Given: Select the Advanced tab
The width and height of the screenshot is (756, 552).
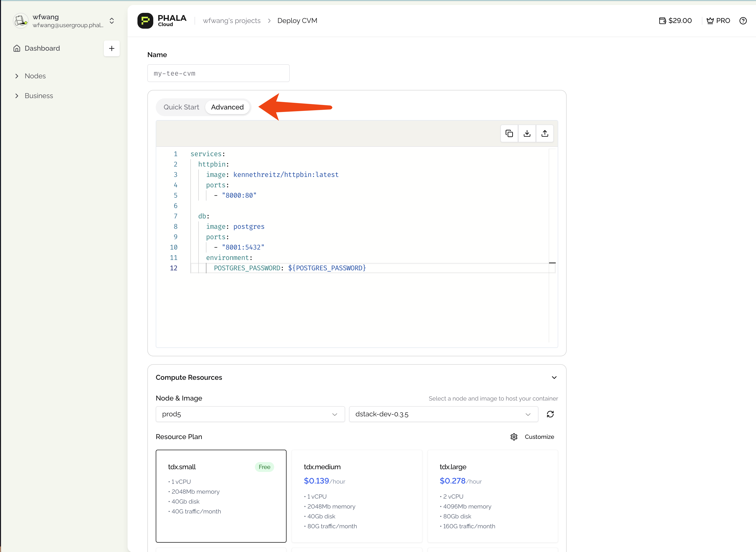Looking at the screenshot, I should point(227,107).
